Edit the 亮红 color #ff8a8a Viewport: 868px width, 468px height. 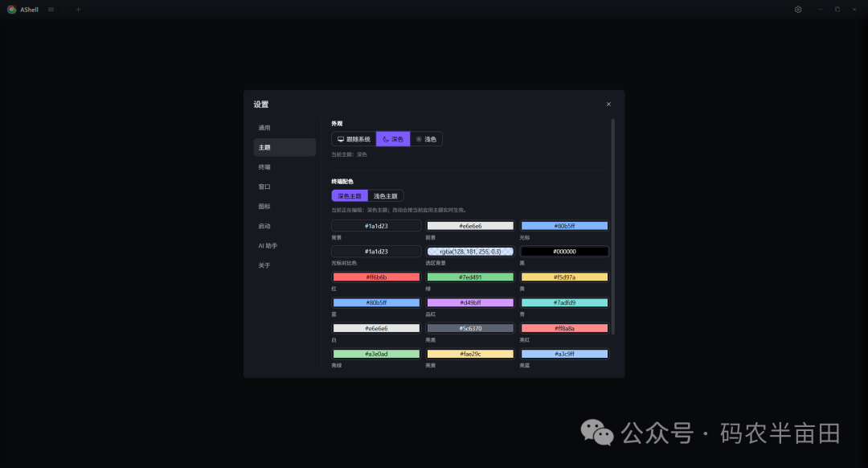click(x=564, y=328)
